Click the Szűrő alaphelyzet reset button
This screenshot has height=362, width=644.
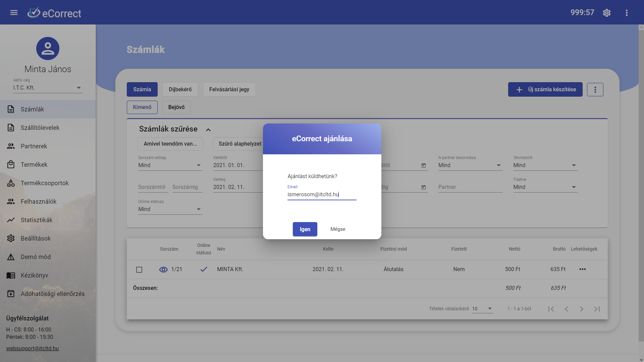coord(238,144)
